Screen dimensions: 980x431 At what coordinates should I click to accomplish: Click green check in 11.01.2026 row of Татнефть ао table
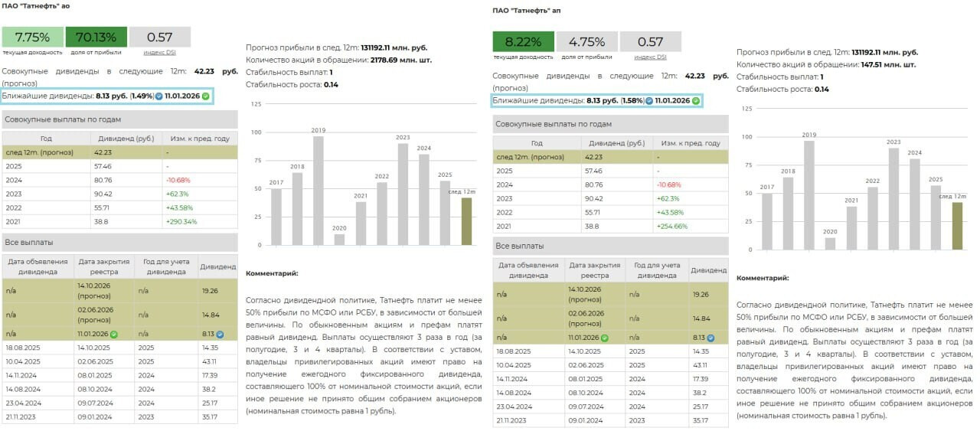(x=113, y=334)
